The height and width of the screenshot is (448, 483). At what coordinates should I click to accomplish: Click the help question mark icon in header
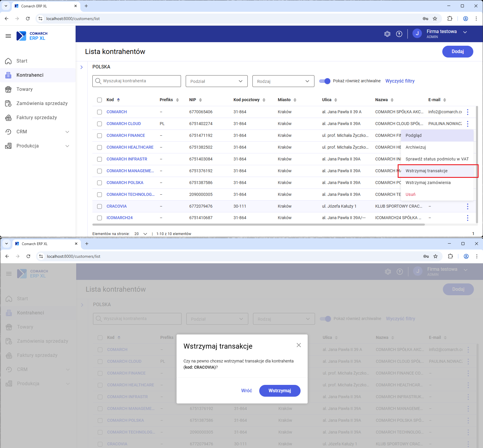tap(399, 34)
